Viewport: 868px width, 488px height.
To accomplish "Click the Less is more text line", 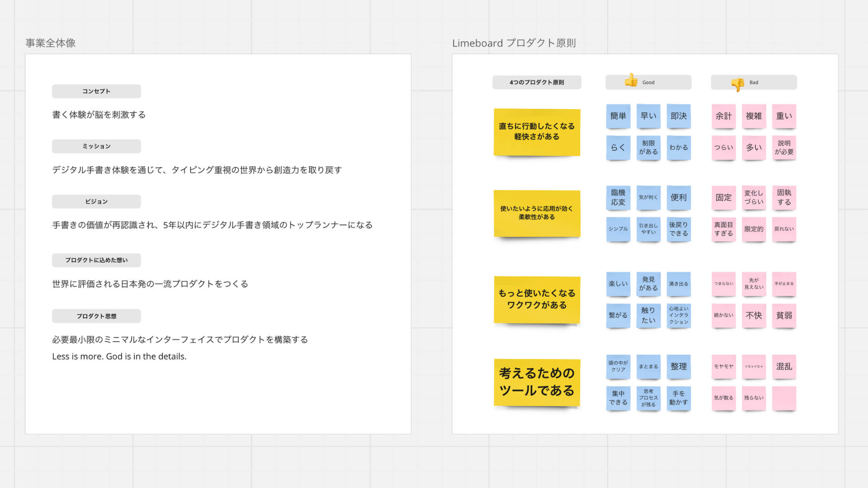I will 119,357.
